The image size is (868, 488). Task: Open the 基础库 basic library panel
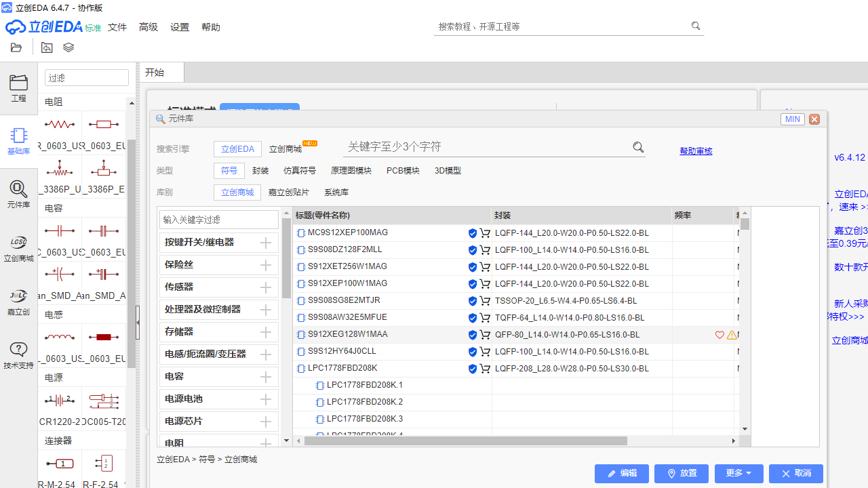click(18, 141)
